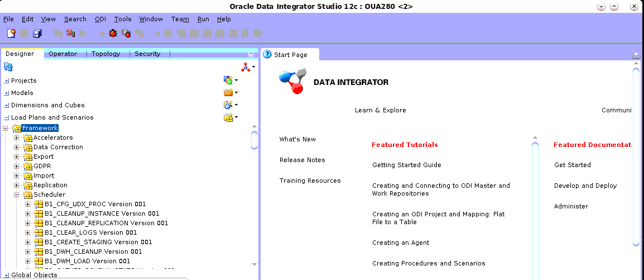Open the Release Notes link
Image resolution: width=644 pixels, height=280 pixels.
coord(302,159)
